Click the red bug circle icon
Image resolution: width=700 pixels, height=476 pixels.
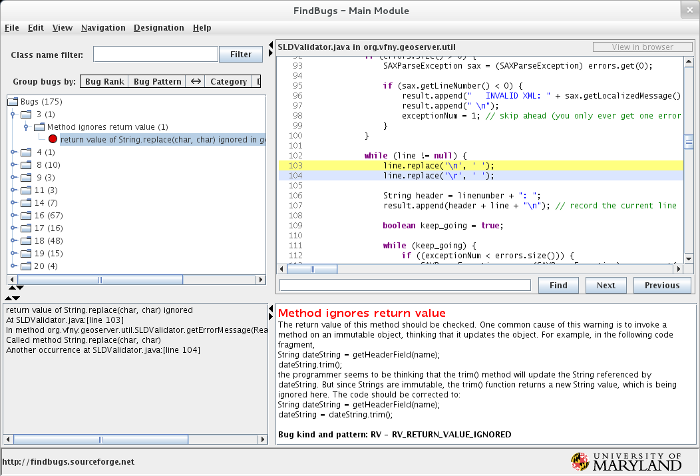coord(53,139)
